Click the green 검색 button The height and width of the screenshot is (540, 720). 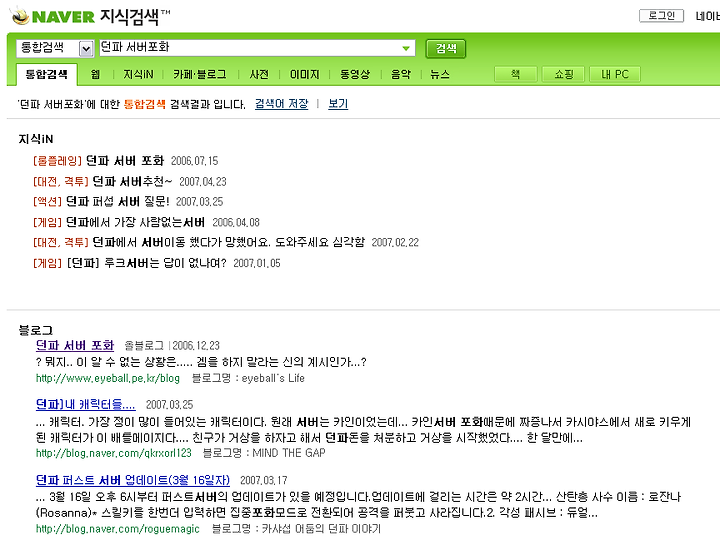445,48
